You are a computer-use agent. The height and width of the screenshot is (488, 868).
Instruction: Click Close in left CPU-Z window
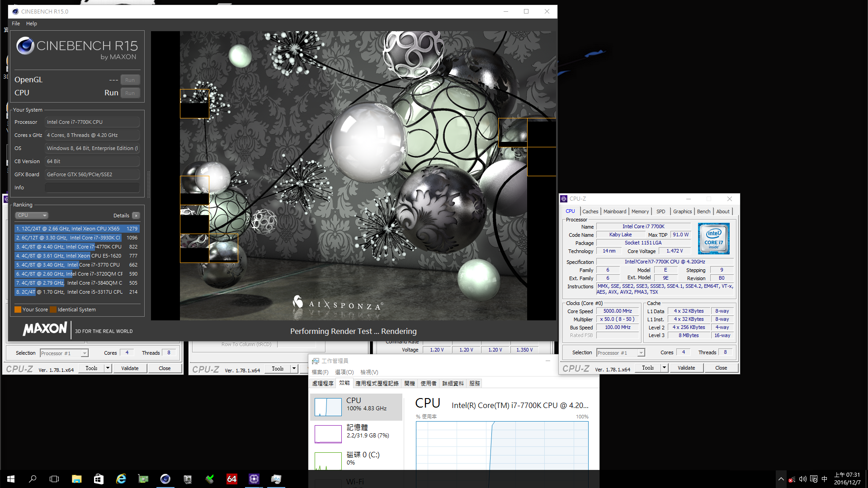165,368
